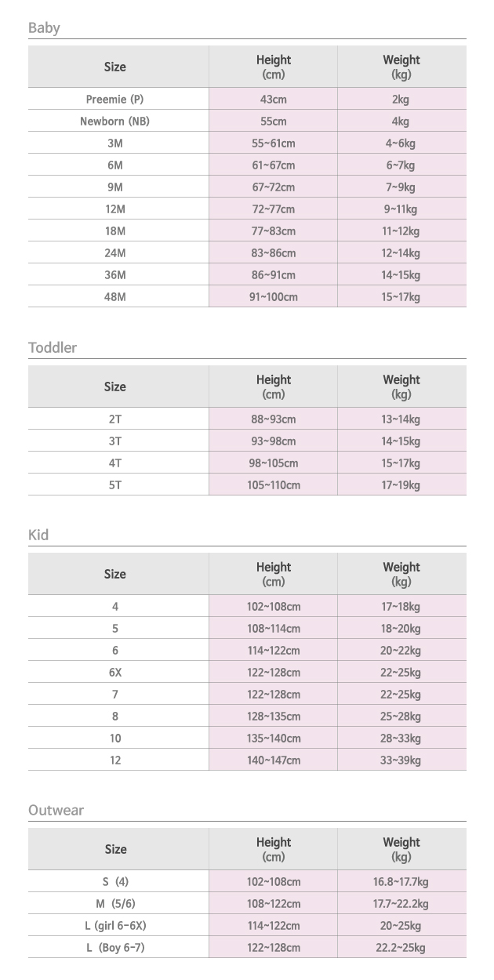Click the 48M height value 91~100cm
The height and width of the screenshot is (980, 494).
click(273, 297)
